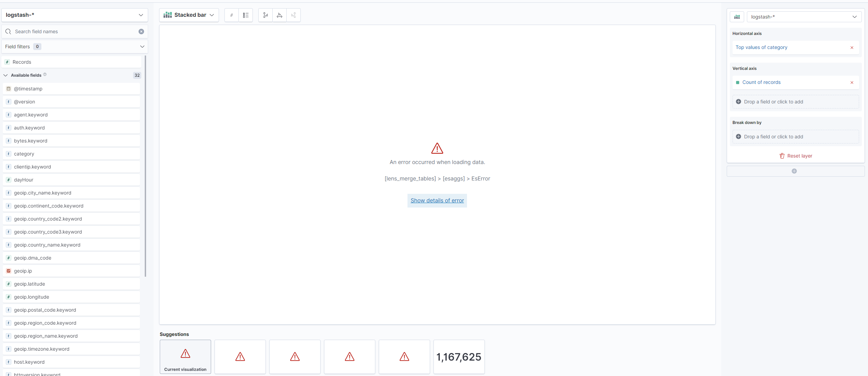Expand the Field filters dropdown
The height and width of the screenshot is (376, 868).
pyautogui.click(x=75, y=47)
